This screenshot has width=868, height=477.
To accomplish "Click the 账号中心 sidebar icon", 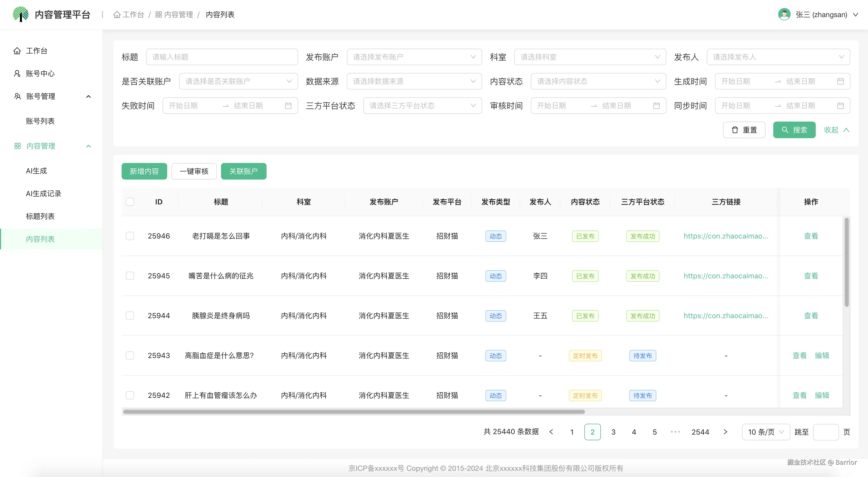I will (x=17, y=73).
